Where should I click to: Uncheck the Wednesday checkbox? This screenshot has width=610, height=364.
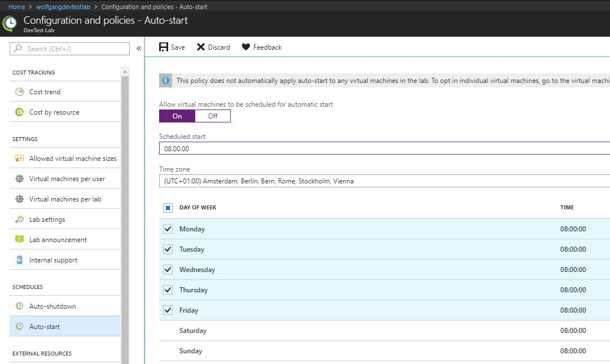pyautogui.click(x=168, y=270)
